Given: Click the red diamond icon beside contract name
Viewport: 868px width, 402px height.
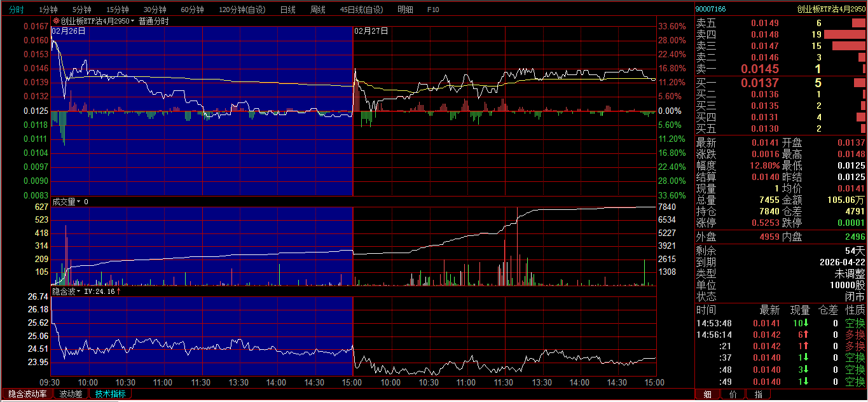Looking at the screenshot, I should 56,21.
